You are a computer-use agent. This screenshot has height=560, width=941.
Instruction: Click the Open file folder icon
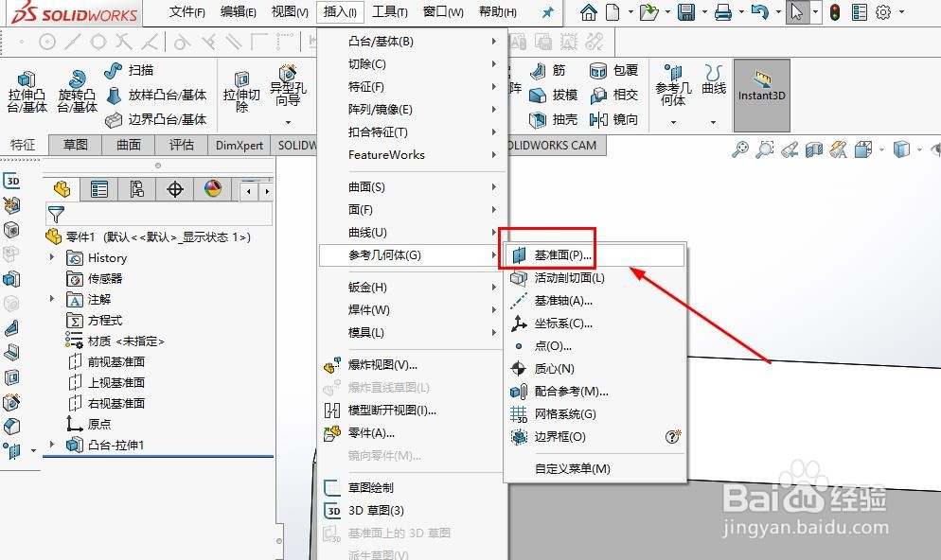click(x=648, y=12)
